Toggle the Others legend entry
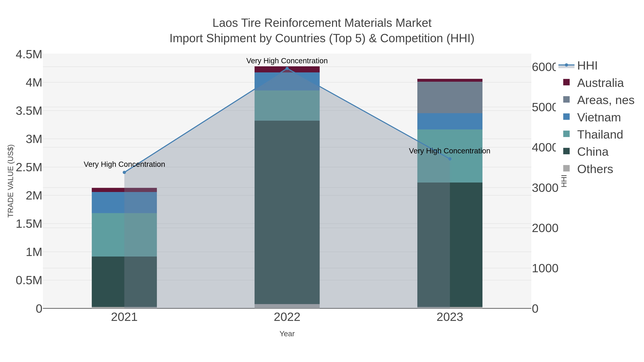 coord(588,169)
